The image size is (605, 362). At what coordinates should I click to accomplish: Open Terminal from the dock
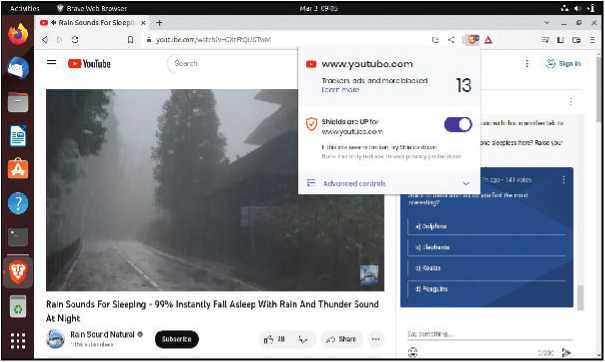pyautogui.click(x=18, y=237)
